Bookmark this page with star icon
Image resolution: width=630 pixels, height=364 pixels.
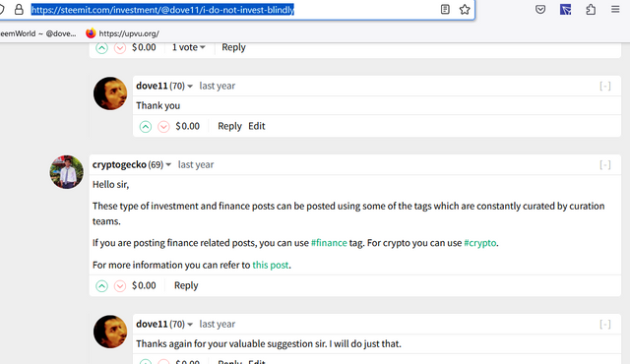point(465,9)
